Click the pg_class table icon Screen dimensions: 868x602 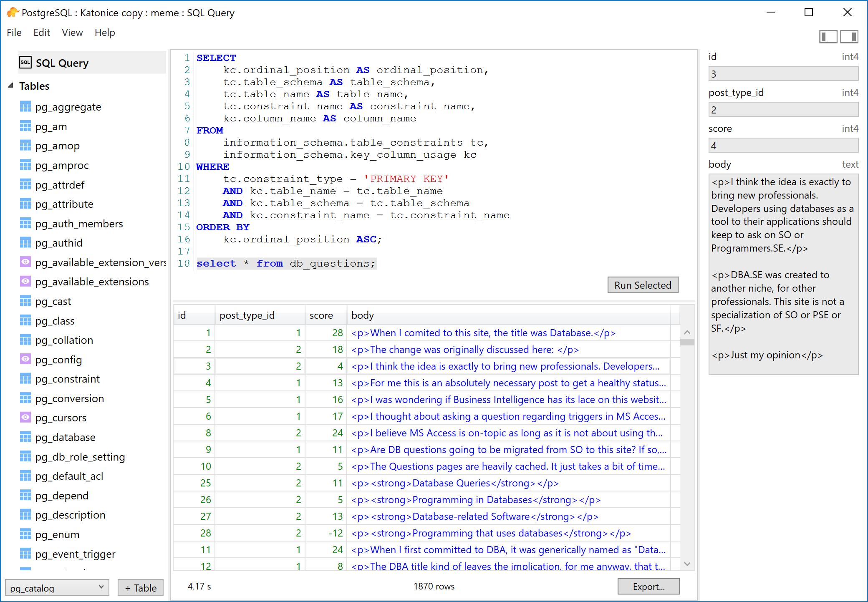coord(25,320)
